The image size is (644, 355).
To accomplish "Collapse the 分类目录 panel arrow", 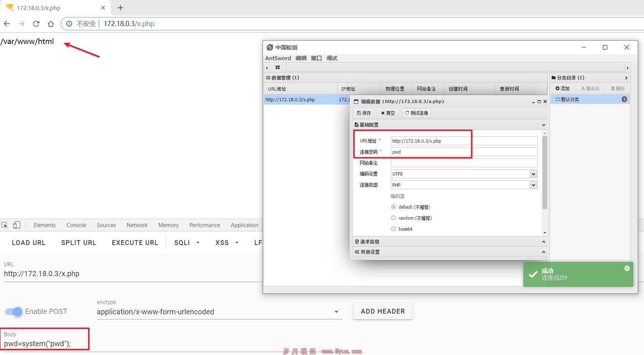I will coord(626,78).
